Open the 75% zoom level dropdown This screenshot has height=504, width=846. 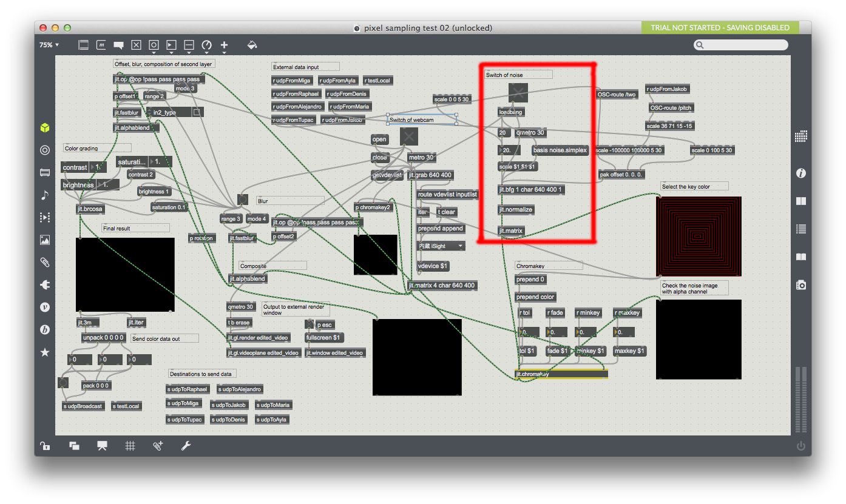pos(49,45)
